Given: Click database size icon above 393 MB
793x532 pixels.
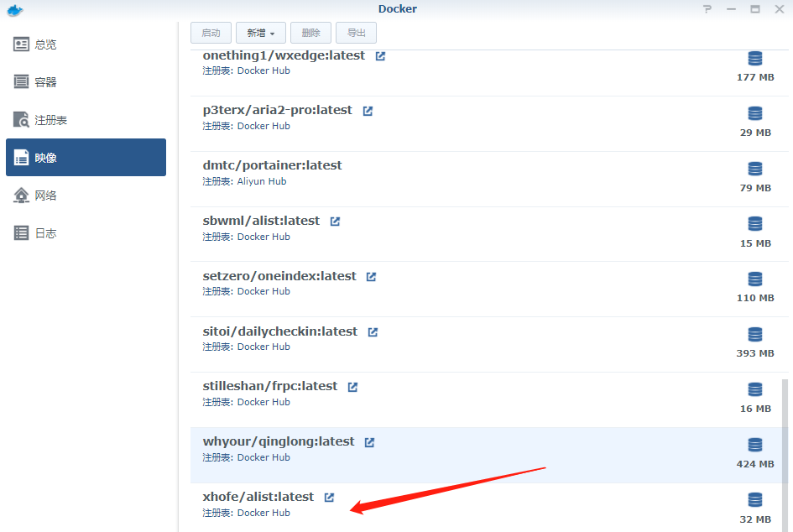Looking at the screenshot, I should 755,334.
